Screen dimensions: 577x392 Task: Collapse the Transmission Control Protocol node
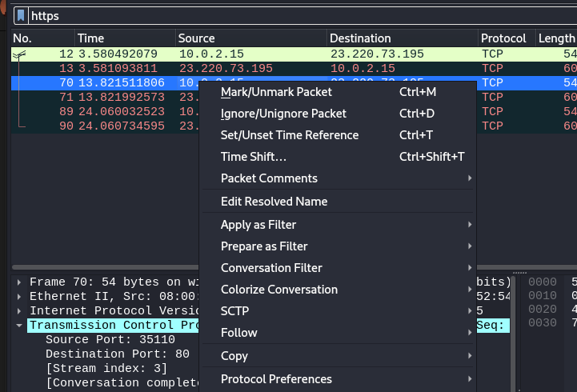tap(20, 326)
